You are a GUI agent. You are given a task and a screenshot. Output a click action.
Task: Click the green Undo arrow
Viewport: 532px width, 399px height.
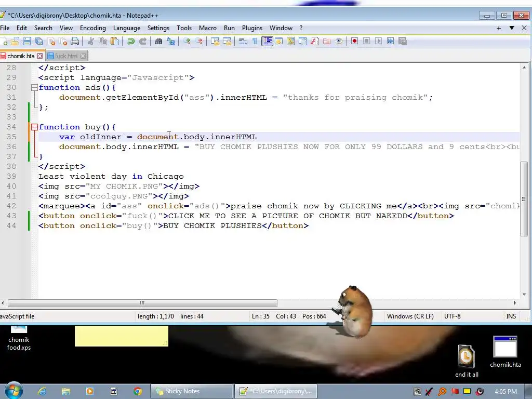coord(130,42)
